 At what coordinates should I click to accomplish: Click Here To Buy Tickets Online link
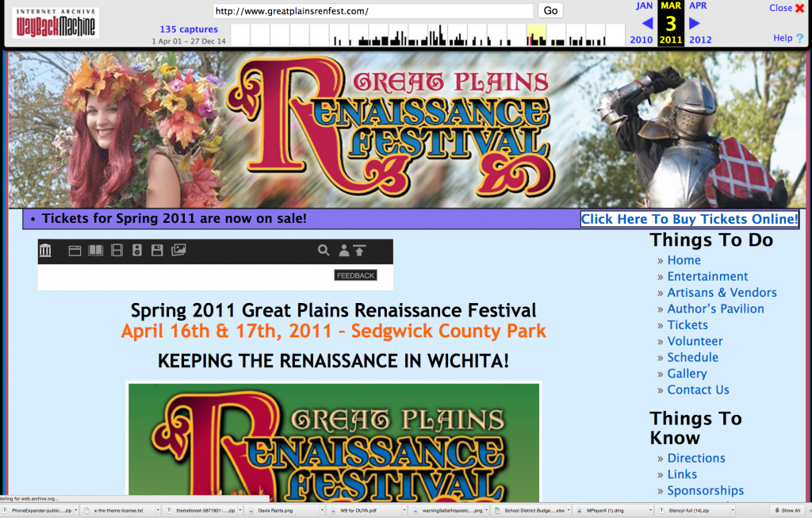[x=689, y=219]
